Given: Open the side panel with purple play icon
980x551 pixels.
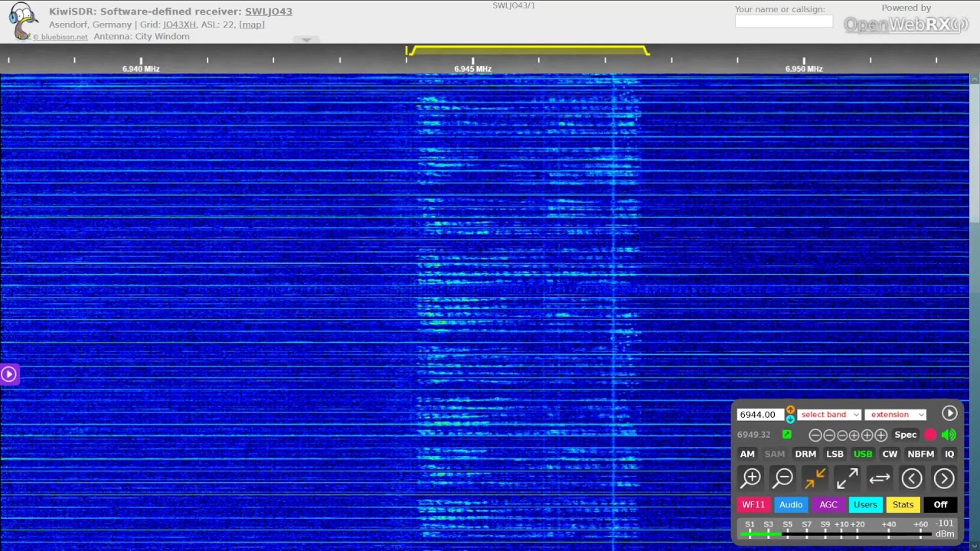Looking at the screenshot, I should coord(8,374).
